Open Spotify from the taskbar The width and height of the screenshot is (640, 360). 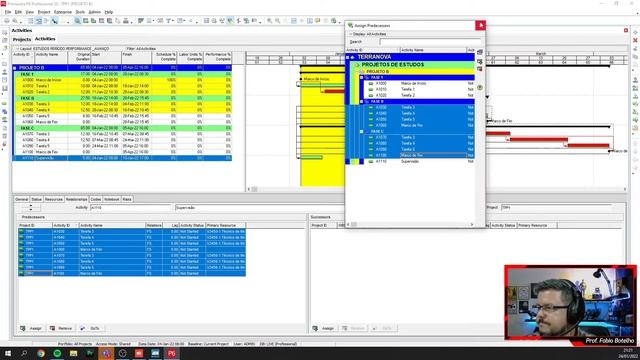[57, 353]
